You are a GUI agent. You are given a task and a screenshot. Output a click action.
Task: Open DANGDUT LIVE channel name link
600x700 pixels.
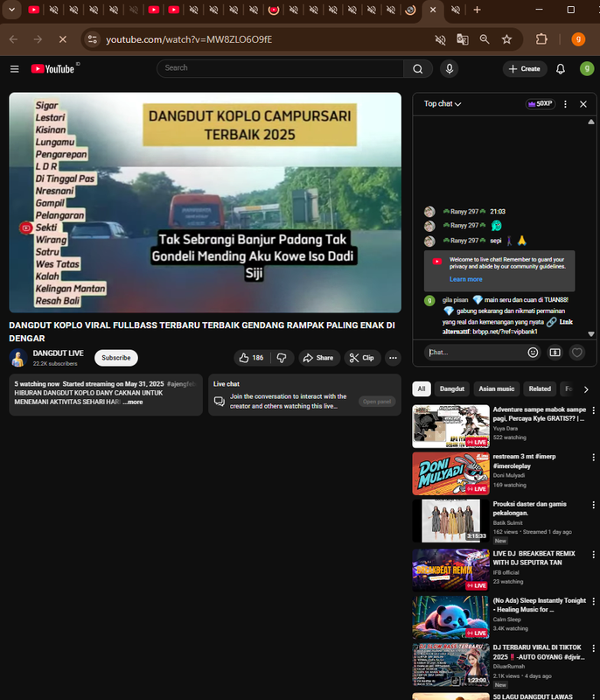[x=58, y=353]
